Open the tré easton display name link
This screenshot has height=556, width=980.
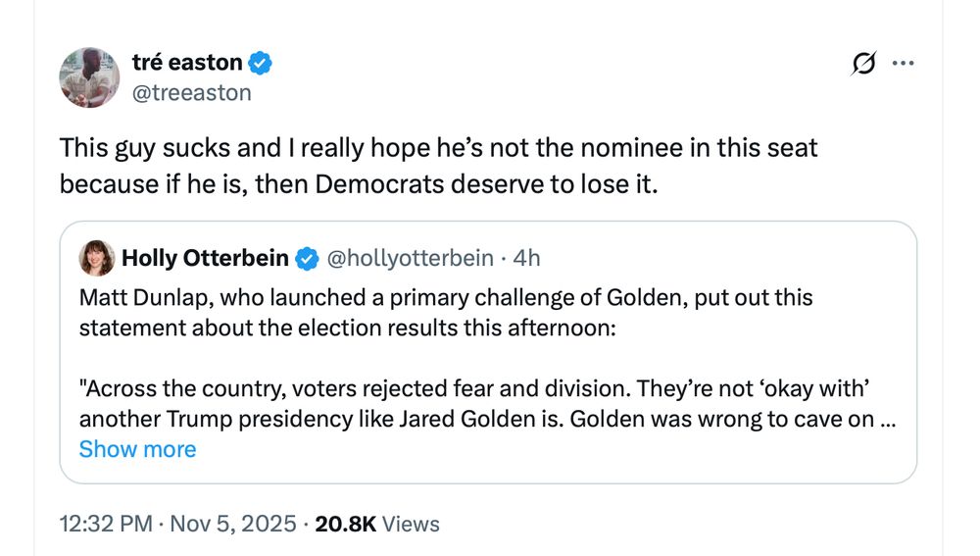click(x=187, y=63)
